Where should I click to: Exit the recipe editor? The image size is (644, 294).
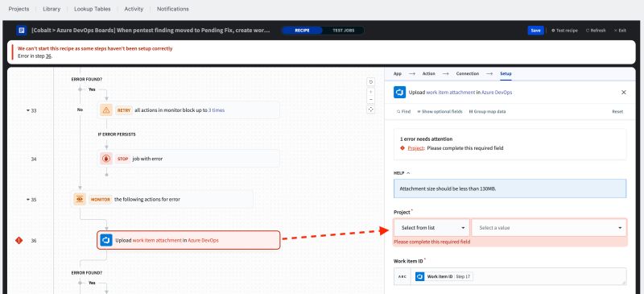(x=620, y=31)
